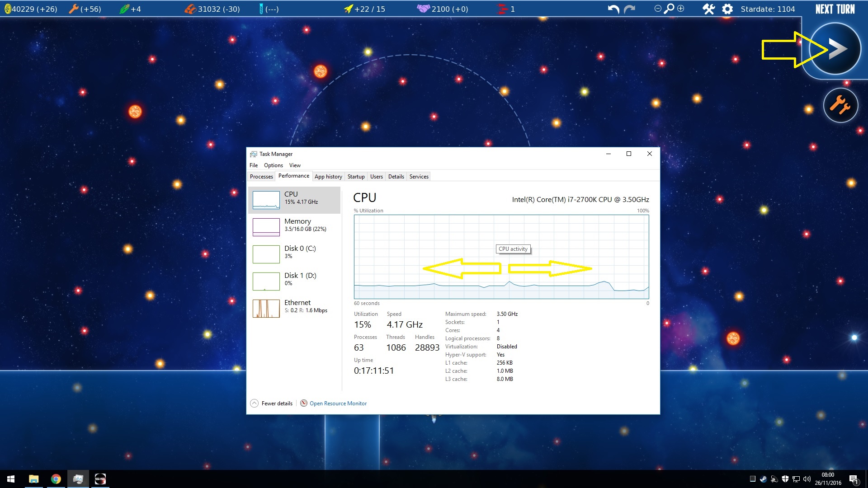The image size is (868, 488).
Task: Open the Options menu in Task Manager
Action: click(x=273, y=165)
